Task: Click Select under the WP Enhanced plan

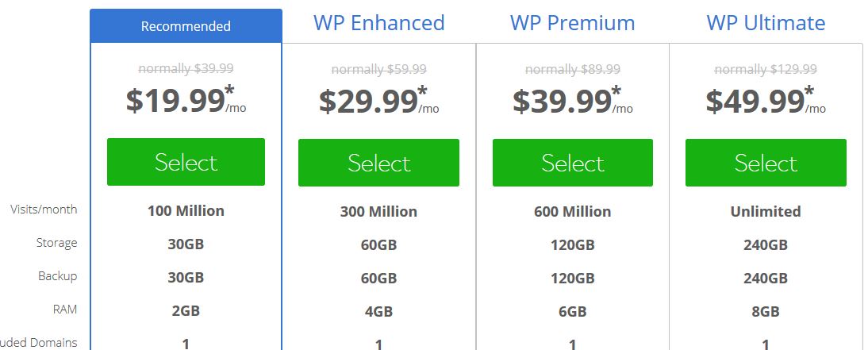Action: coord(378,162)
